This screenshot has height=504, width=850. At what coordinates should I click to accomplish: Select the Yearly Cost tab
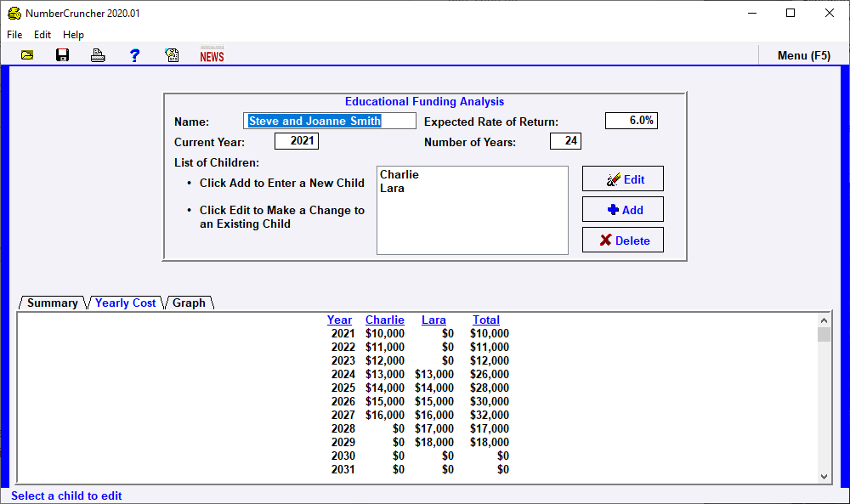click(x=125, y=303)
